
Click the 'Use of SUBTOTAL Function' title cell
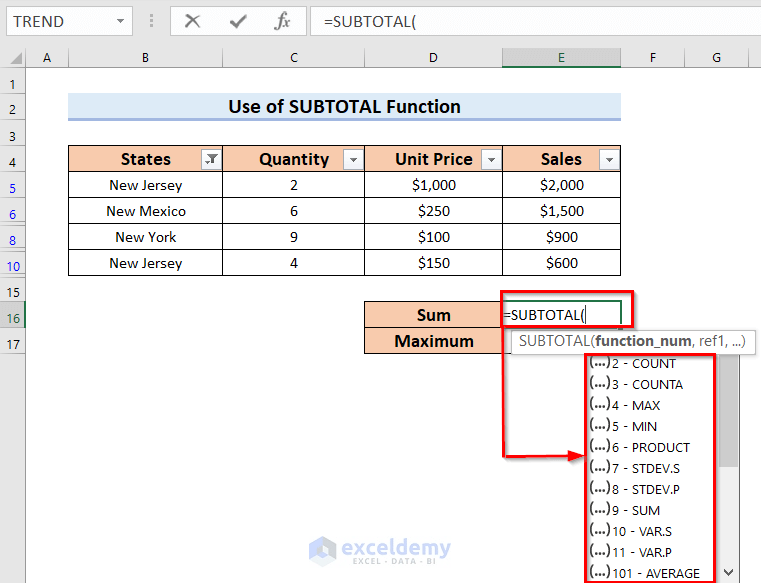click(x=344, y=106)
